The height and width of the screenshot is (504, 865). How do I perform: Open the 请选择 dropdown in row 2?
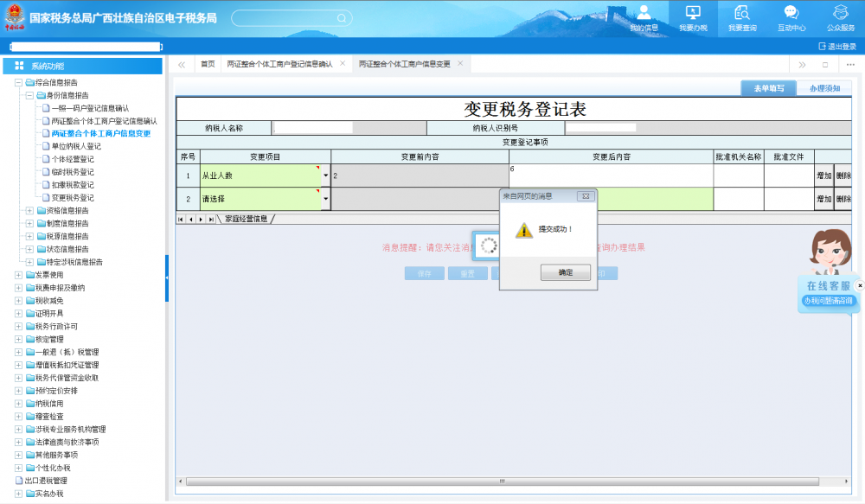point(325,200)
